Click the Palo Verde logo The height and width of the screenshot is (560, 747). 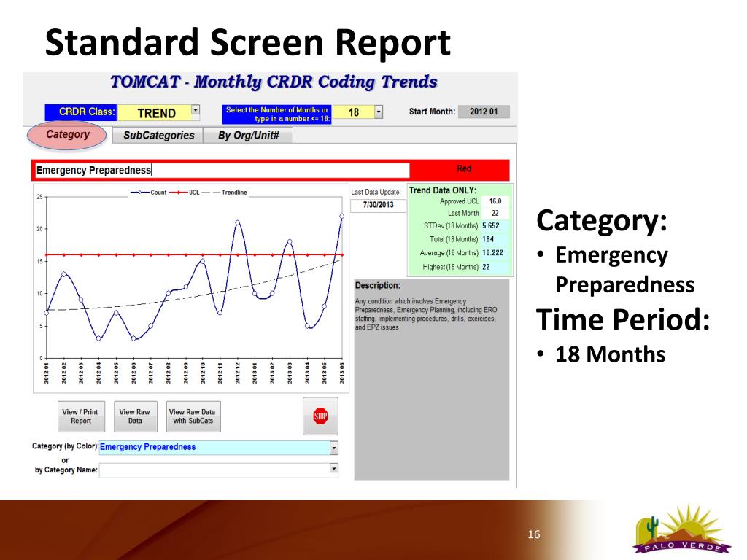click(682, 529)
